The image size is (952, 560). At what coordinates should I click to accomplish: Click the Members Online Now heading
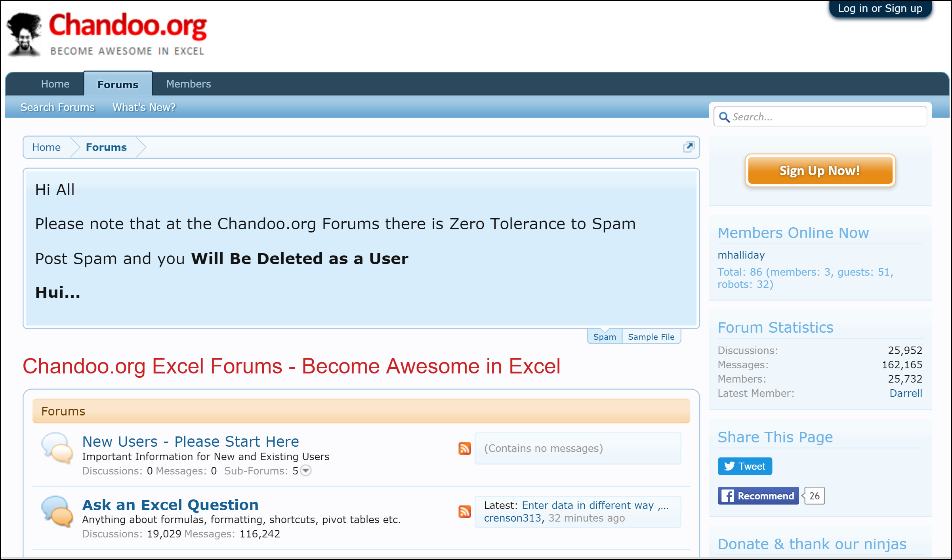[793, 233]
